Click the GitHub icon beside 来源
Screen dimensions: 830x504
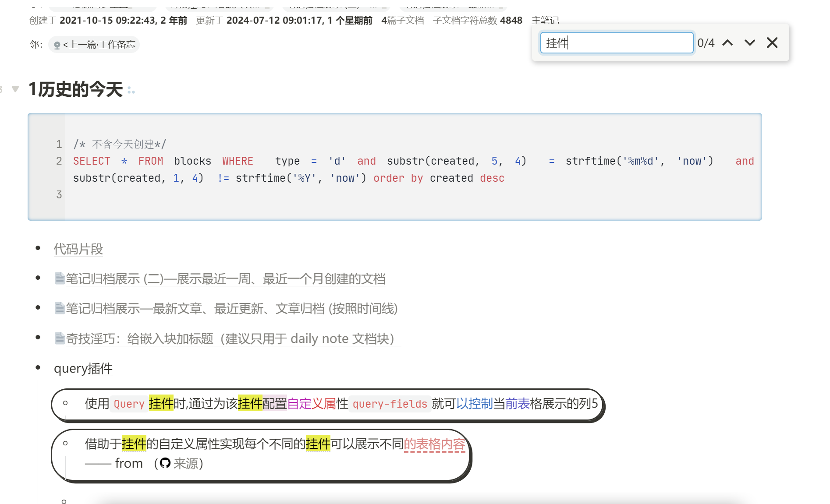(165, 463)
